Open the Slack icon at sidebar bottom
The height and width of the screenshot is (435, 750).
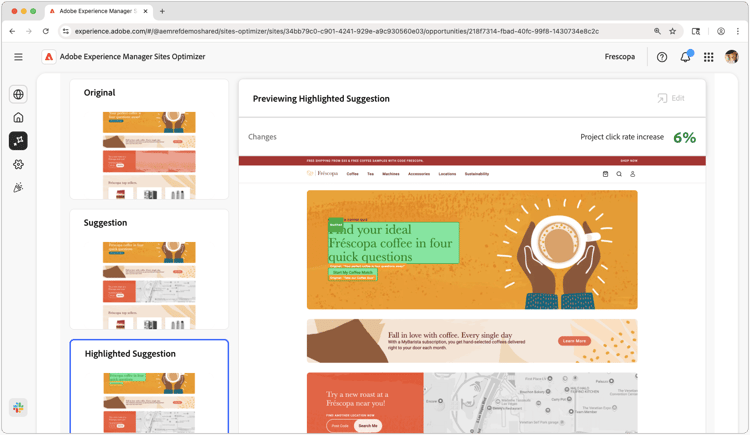[18, 408]
